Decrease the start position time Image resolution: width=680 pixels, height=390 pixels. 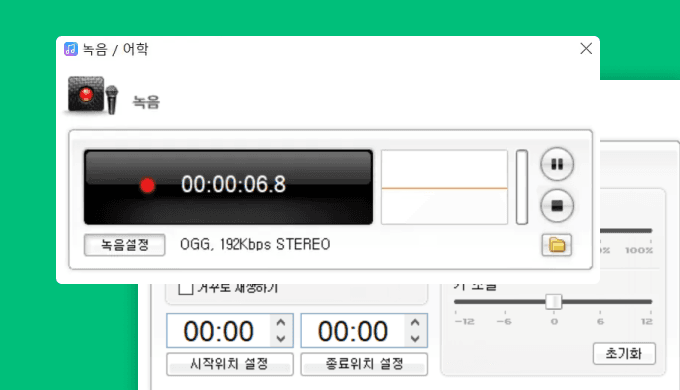(x=281, y=338)
